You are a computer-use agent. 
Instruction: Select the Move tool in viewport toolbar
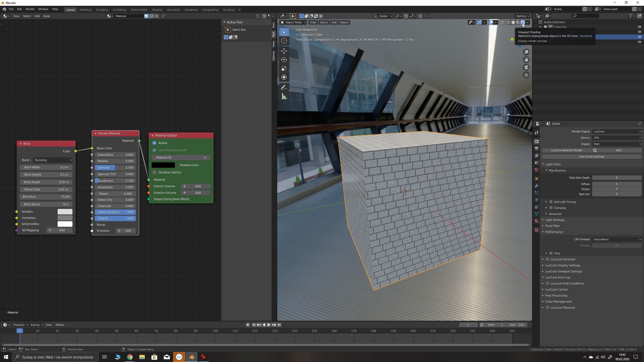pyautogui.click(x=284, y=51)
